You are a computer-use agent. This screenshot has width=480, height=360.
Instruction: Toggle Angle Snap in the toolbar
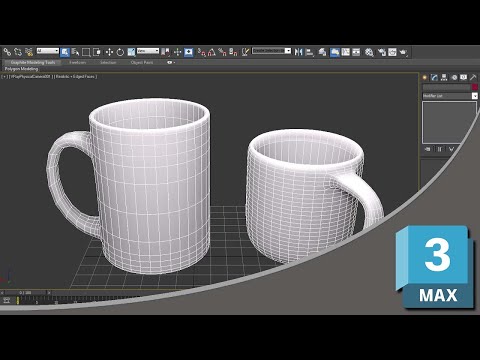212,52
